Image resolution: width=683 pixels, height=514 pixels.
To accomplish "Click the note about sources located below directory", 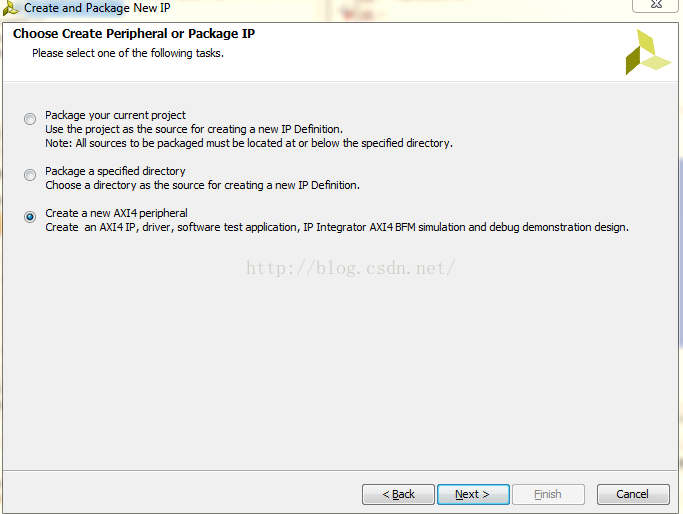I will tap(249, 143).
